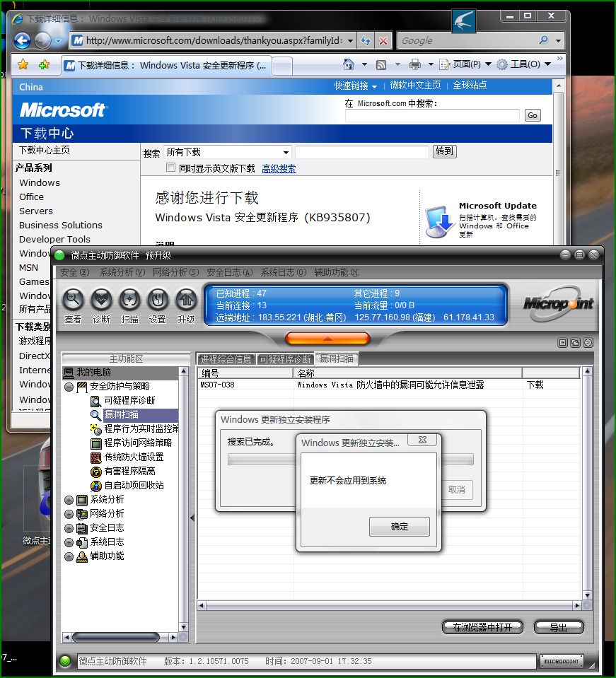Click the 程序行为实时监控 tree icon

click(95, 429)
